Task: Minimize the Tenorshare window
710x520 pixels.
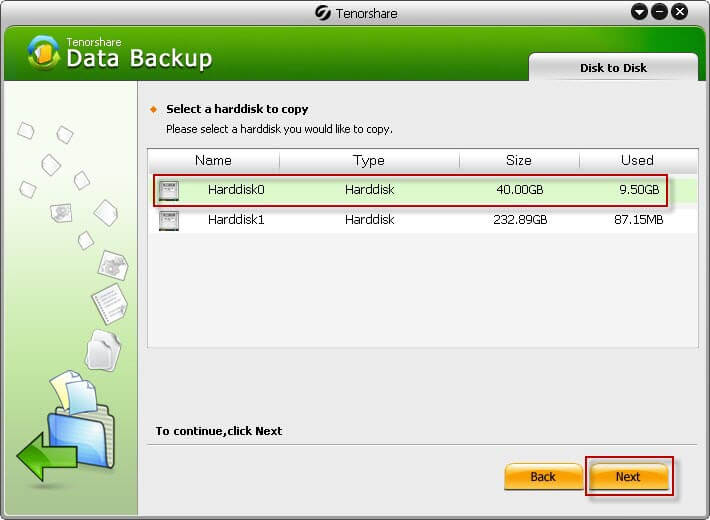Action: click(659, 12)
